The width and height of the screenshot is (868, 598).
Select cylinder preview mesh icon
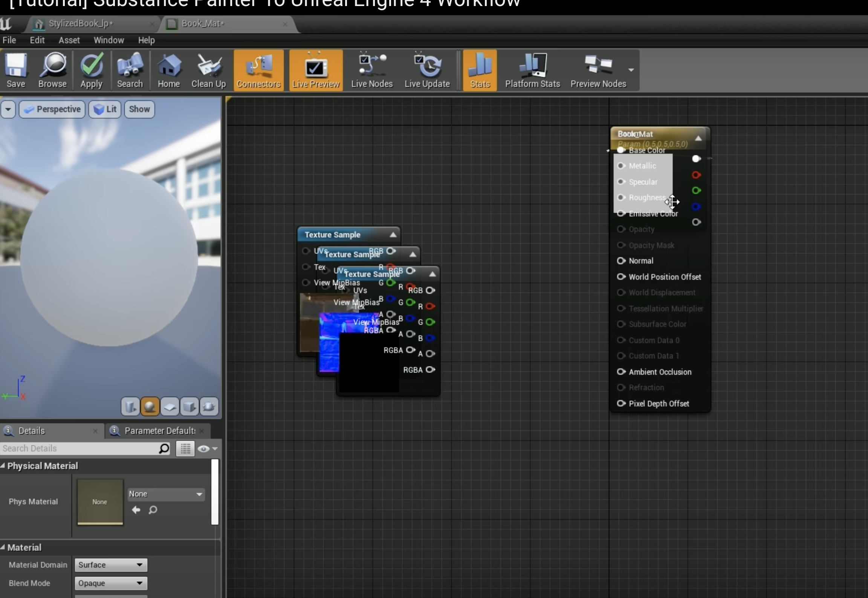click(x=130, y=407)
